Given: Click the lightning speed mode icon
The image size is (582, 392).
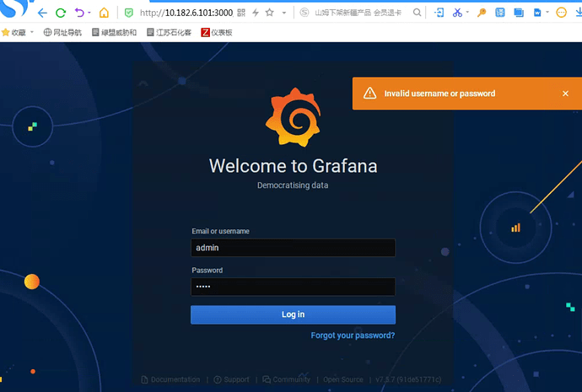Looking at the screenshot, I should coord(256,13).
